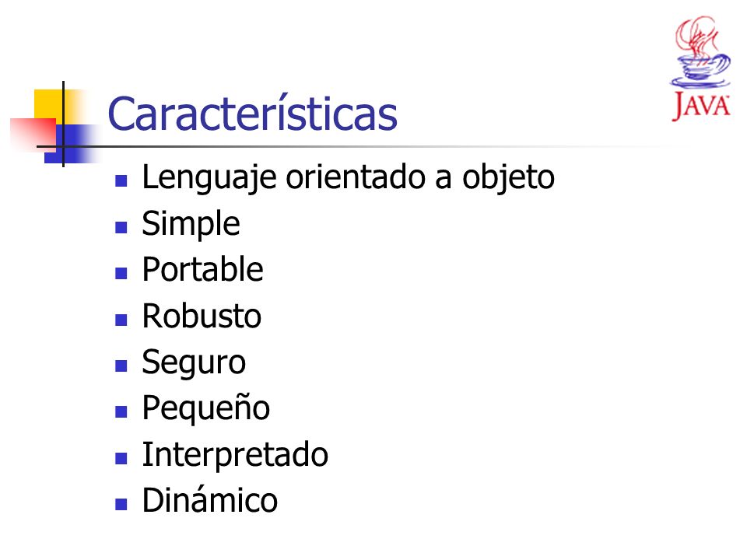Select the Seguro list item
The height and width of the screenshot is (560, 747).
point(194,363)
